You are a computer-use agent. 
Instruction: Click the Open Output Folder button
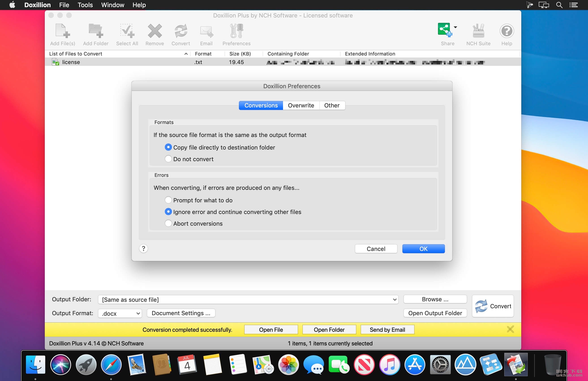pyautogui.click(x=435, y=313)
